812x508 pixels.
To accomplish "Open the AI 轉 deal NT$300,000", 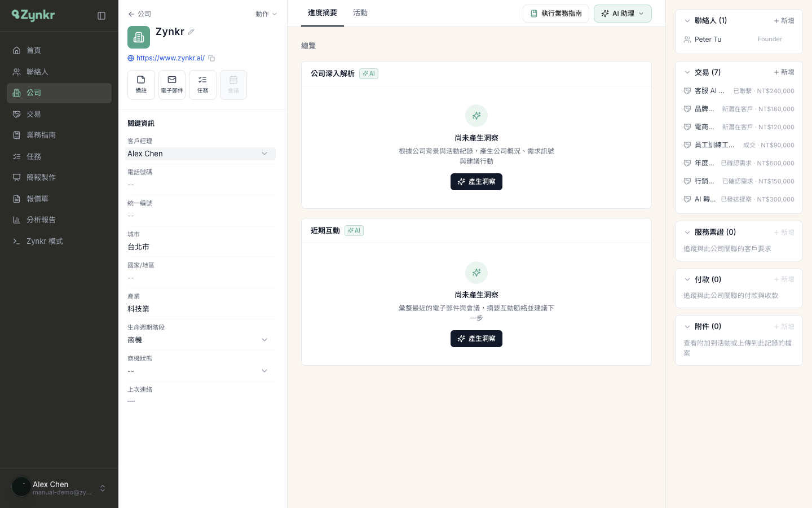I will pyautogui.click(x=739, y=199).
